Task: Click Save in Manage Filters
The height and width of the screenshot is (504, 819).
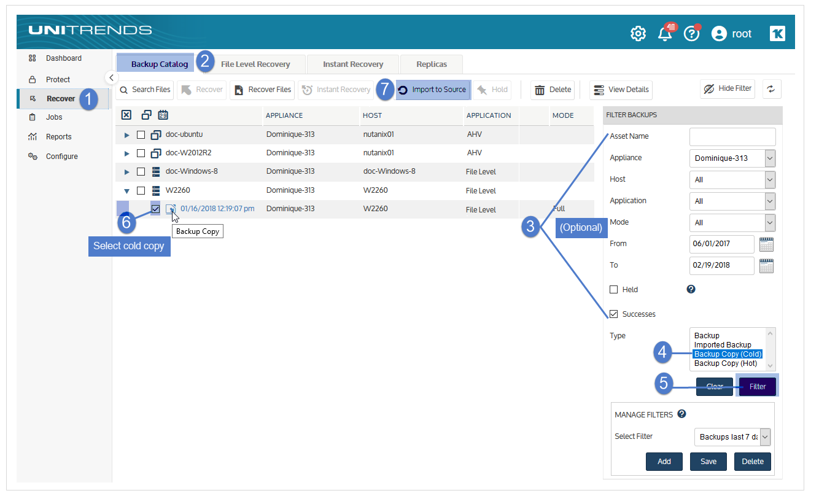Action: [x=708, y=462]
